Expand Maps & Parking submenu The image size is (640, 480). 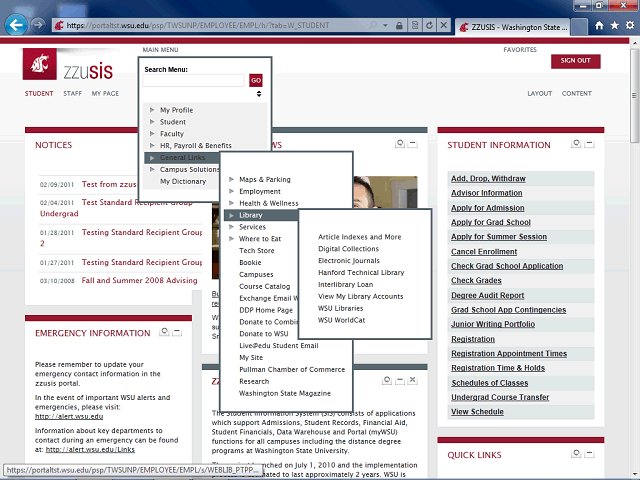pyautogui.click(x=231, y=179)
